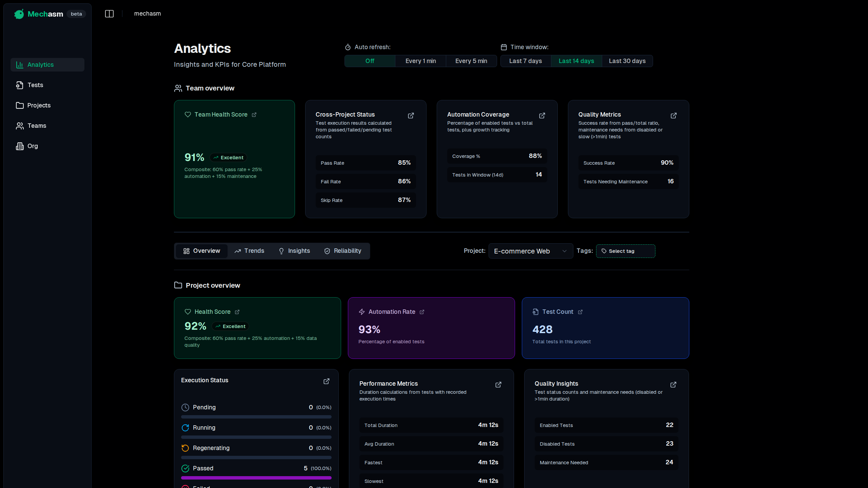Image resolution: width=868 pixels, height=488 pixels.
Task: Open the Performance Metrics external link icon
Action: click(x=498, y=385)
